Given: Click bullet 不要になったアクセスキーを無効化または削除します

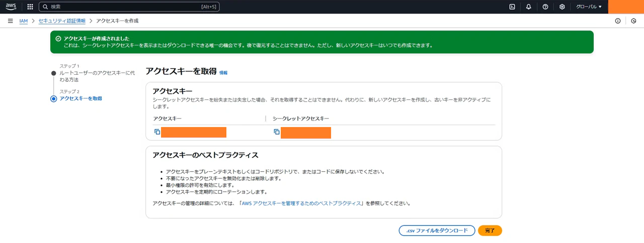Looking at the screenshot, I should coord(223,178).
